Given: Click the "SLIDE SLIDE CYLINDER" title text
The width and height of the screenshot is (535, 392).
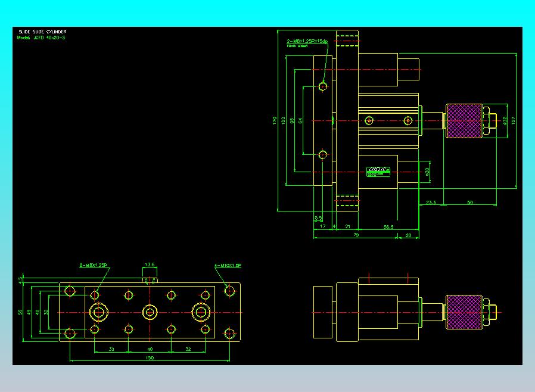Looking at the screenshot, I should pos(42,32).
